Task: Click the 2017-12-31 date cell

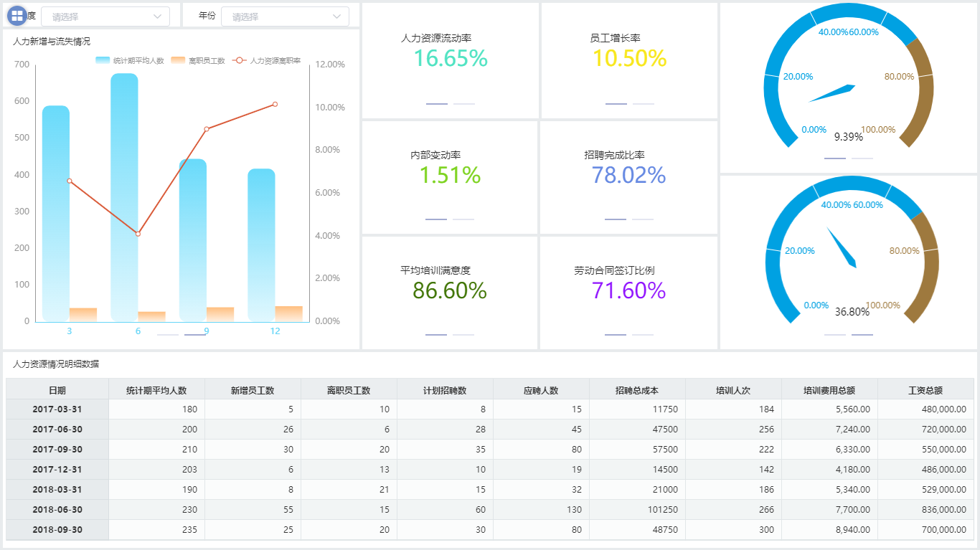Action: tap(57, 470)
